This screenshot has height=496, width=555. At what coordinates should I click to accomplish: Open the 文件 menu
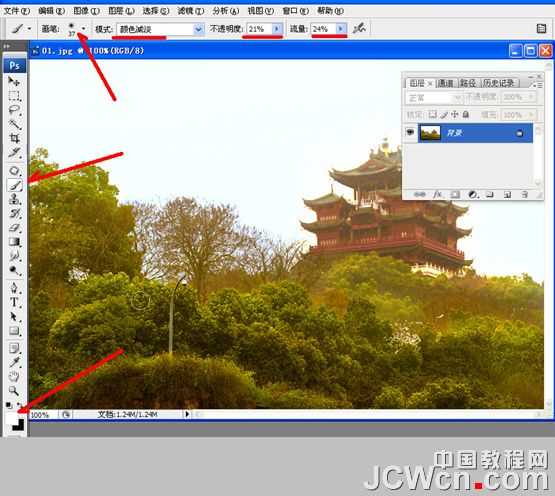16,11
